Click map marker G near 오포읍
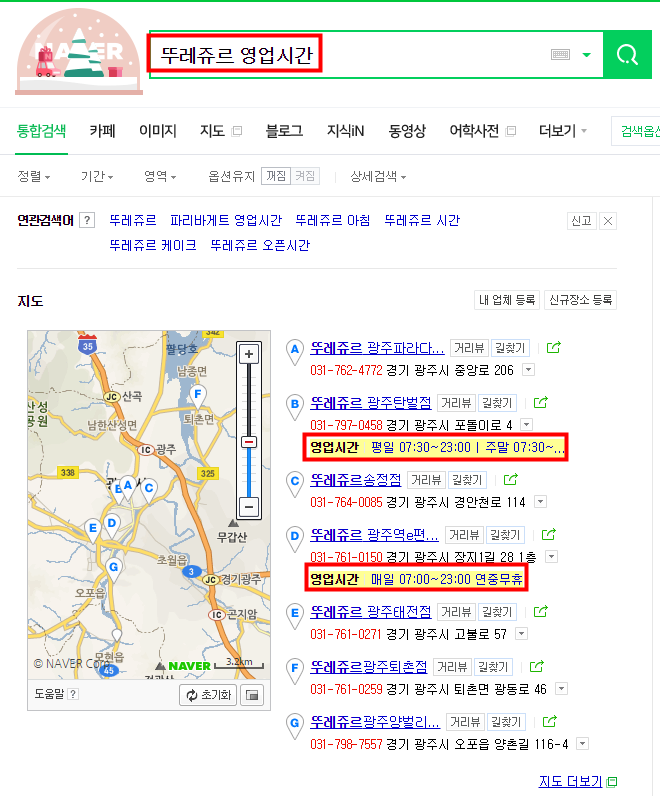The height and width of the screenshot is (796, 660). click(x=113, y=570)
